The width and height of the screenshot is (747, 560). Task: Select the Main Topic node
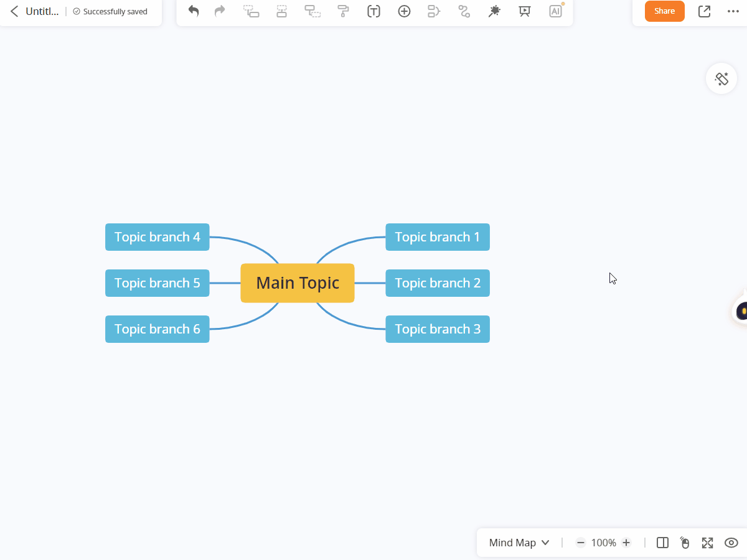[x=298, y=283]
